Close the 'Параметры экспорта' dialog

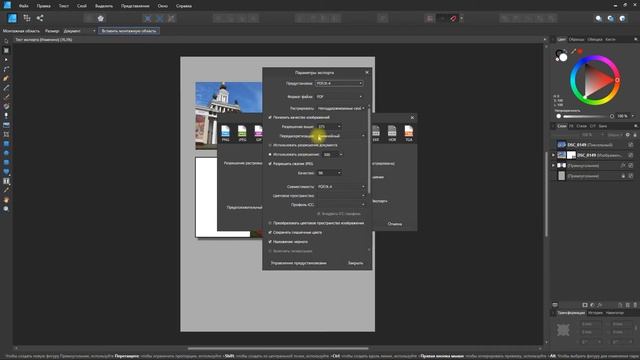click(367, 72)
